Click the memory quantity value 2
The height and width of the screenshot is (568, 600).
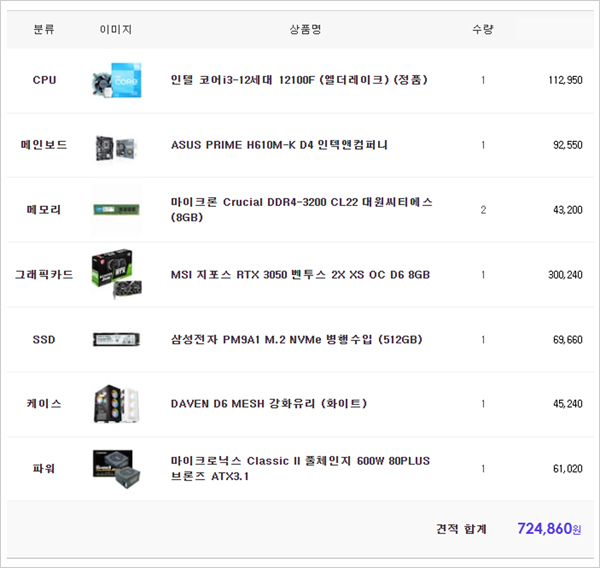tap(482, 210)
